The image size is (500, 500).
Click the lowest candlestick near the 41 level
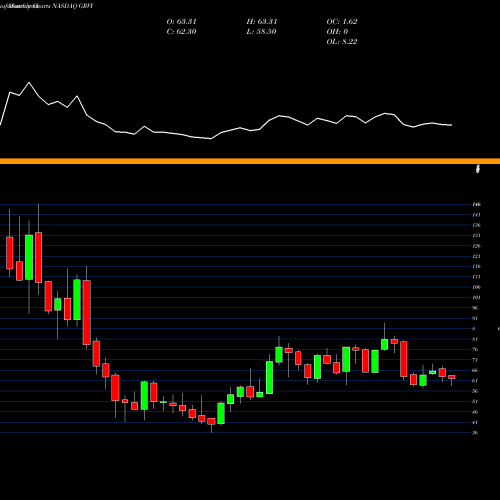point(211,421)
